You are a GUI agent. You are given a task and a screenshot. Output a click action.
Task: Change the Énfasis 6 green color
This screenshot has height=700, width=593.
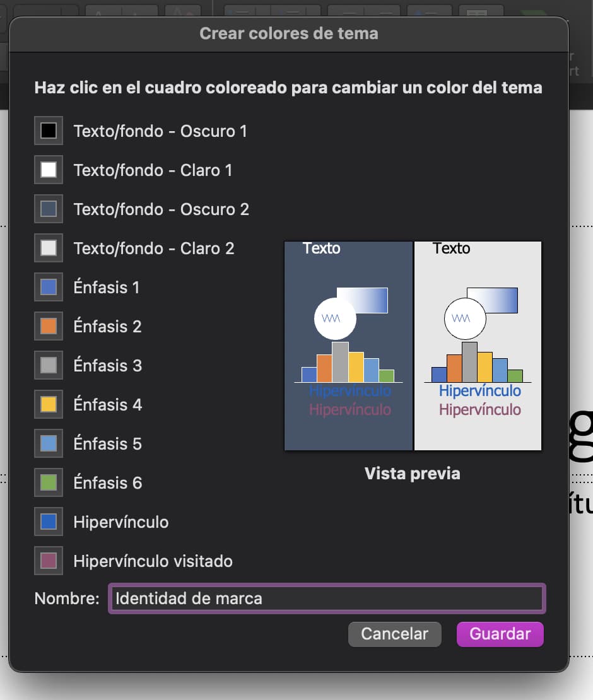pos(48,482)
